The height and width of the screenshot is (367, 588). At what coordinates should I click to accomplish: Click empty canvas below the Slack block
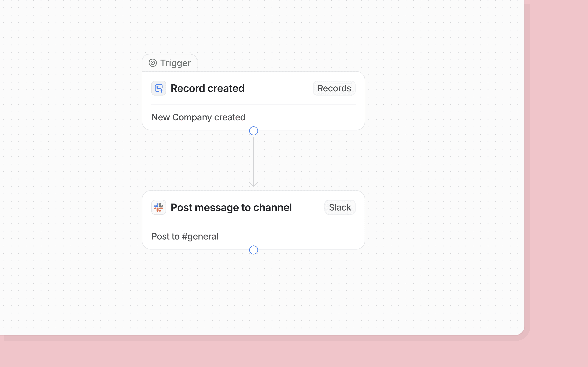253,291
